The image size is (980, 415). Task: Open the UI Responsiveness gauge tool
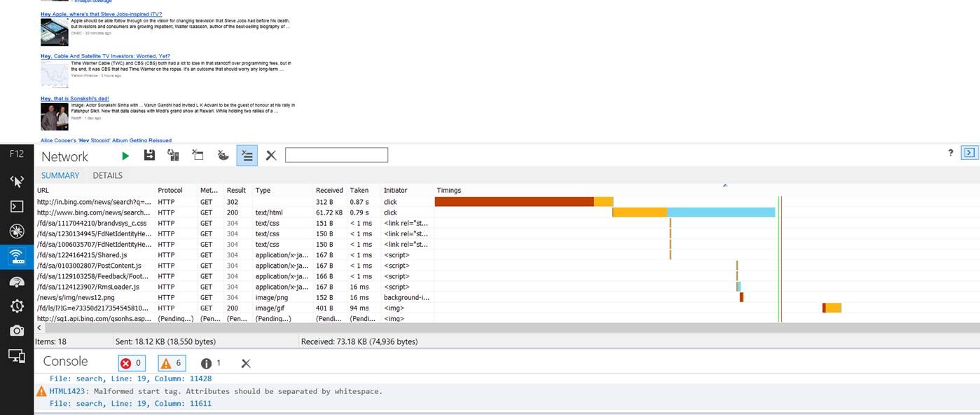tap(17, 281)
